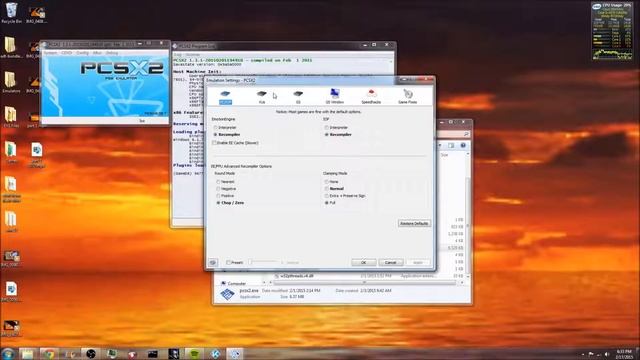Image resolution: width=640 pixels, height=360 pixels.
Task: Choose Nearest round mode
Action: coord(225,182)
